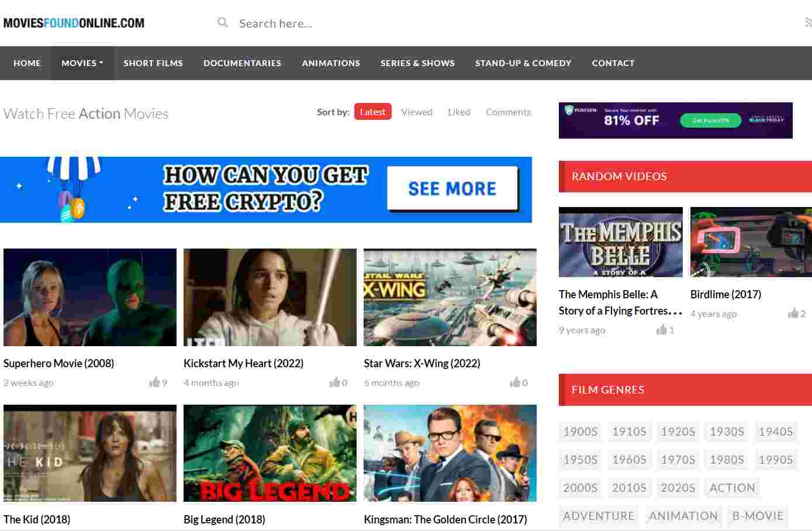
Task: Click thumbs-up icon for Birdlime (2017)
Action: pos(793,313)
